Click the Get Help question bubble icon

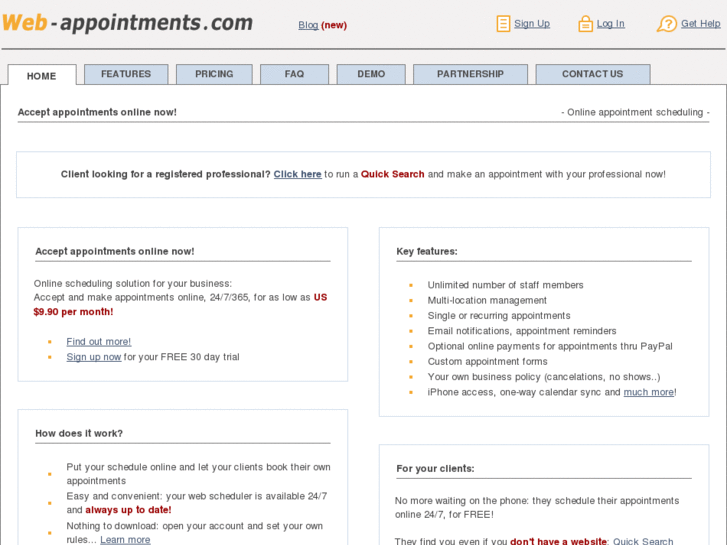(x=667, y=24)
